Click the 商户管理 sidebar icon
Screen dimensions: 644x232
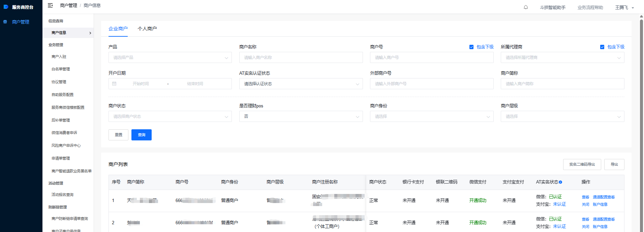[x=5, y=22]
